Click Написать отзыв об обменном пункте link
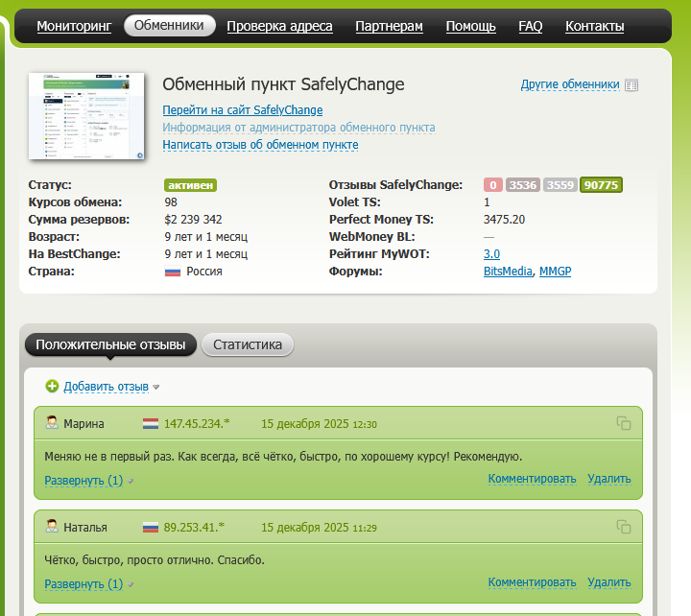691x616 pixels. coord(260,145)
